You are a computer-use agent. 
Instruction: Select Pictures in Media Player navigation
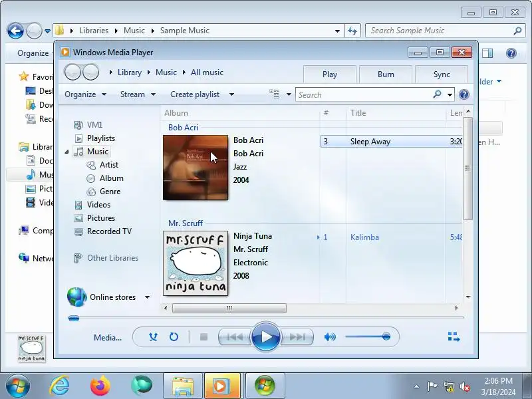coord(94,218)
